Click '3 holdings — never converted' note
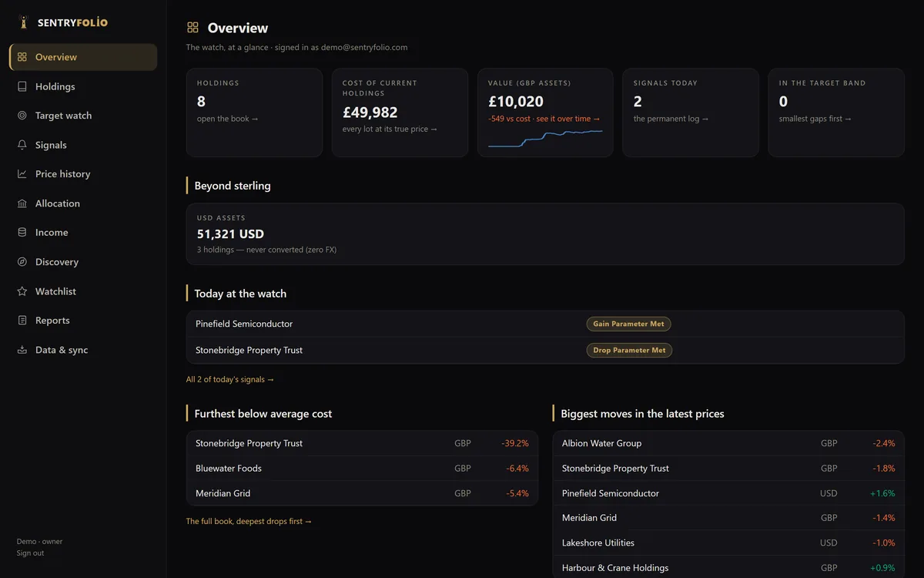Viewport: 924px width, 578px height. pos(266,250)
